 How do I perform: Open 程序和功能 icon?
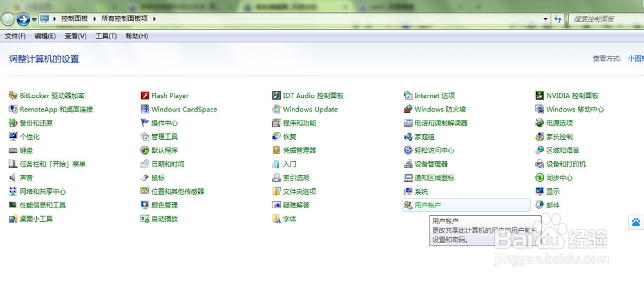(276, 123)
